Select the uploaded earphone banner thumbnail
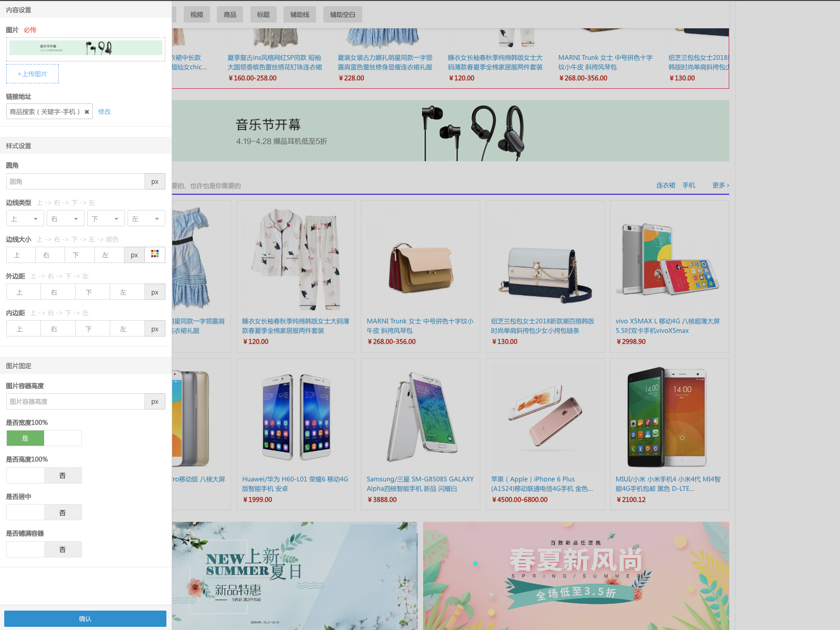 (x=86, y=48)
